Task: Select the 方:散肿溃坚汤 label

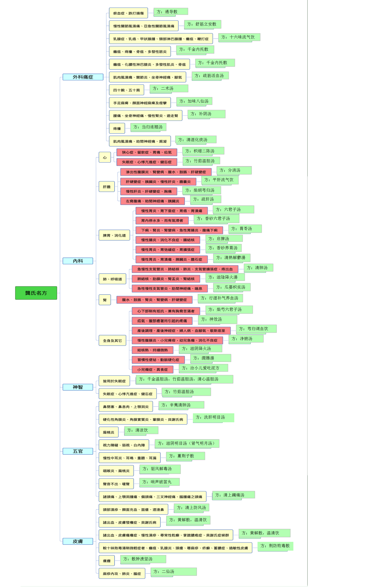Action: point(143,559)
